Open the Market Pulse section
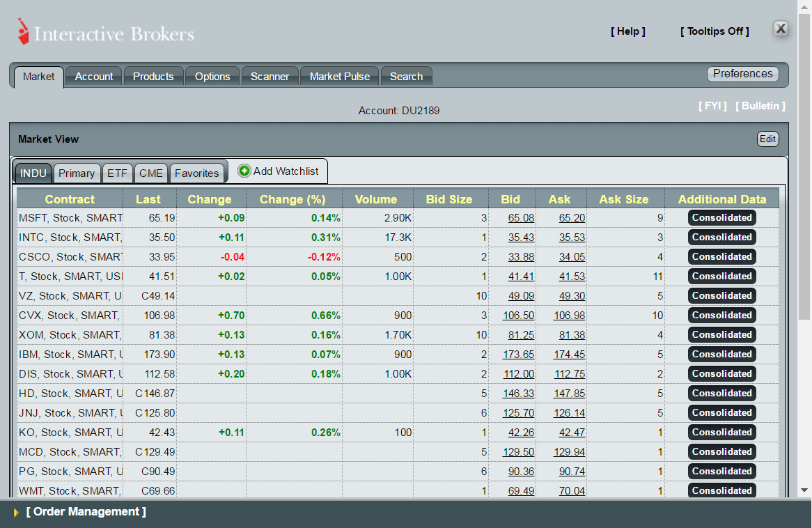Image resolution: width=812 pixels, height=528 pixels. pos(339,77)
